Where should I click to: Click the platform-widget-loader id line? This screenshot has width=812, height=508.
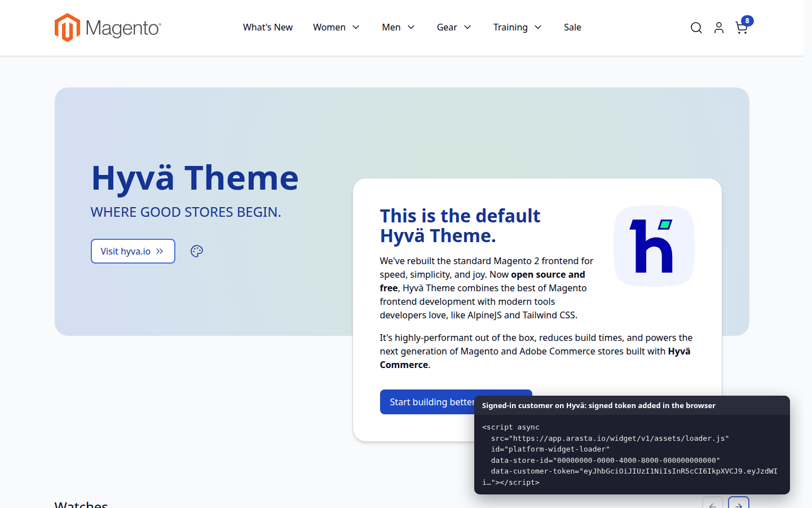550,449
